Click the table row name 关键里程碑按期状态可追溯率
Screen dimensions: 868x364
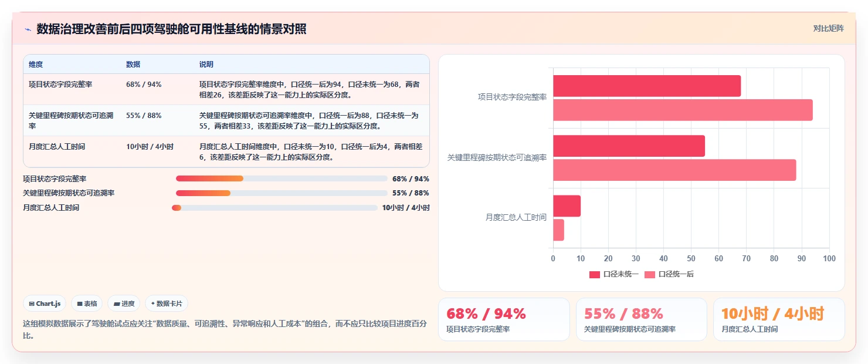click(71, 120)
